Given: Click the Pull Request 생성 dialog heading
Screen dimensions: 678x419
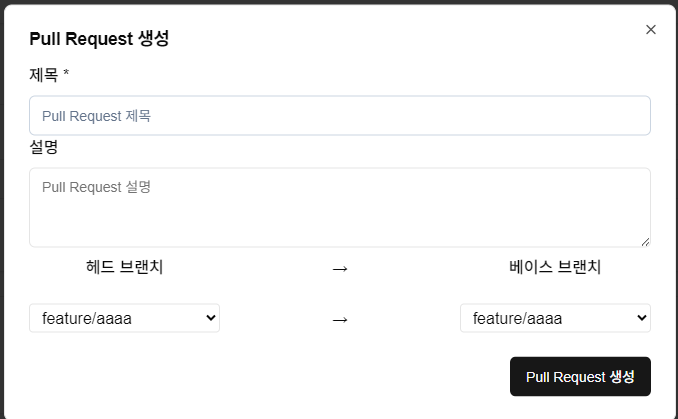Looking at the screenshot, I should click(99, 38).
